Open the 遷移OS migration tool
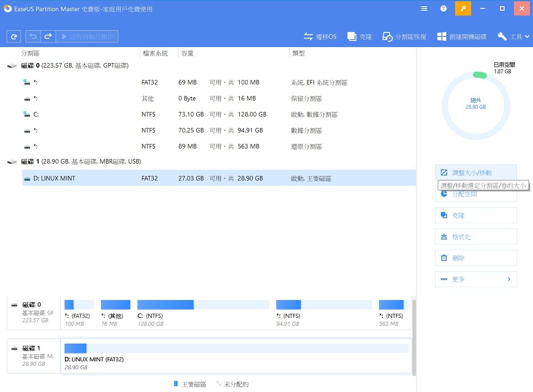The height and width of the screenshot is (392, 533). coord(320,36)
